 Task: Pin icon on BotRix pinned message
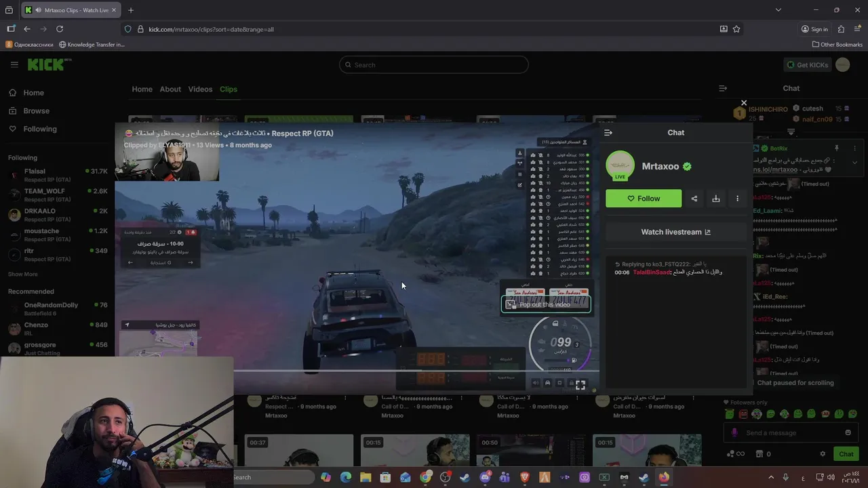click(x=836, y=148)
